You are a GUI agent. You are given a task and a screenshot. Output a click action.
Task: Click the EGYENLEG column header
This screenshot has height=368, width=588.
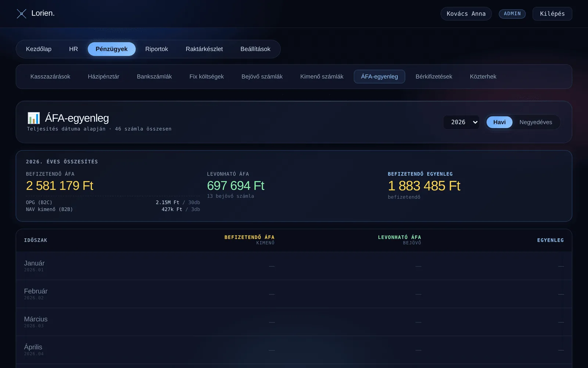pyautogui.click(x=550, y=240)
